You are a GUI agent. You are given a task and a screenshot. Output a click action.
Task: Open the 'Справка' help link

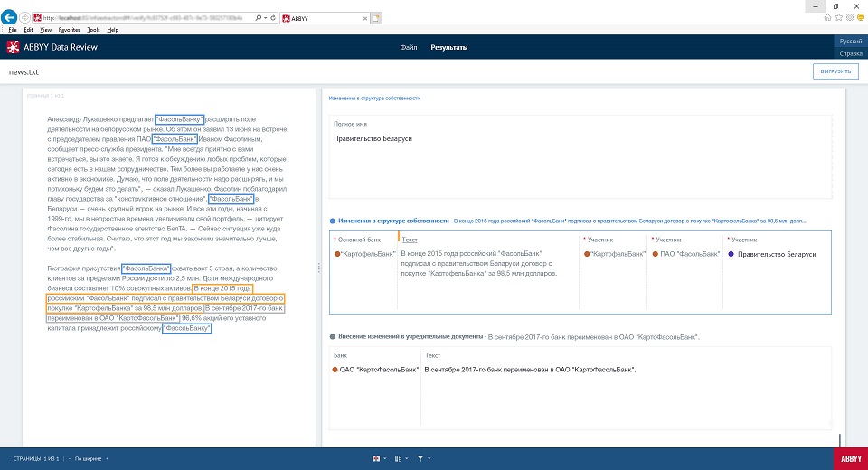[850, 53]
